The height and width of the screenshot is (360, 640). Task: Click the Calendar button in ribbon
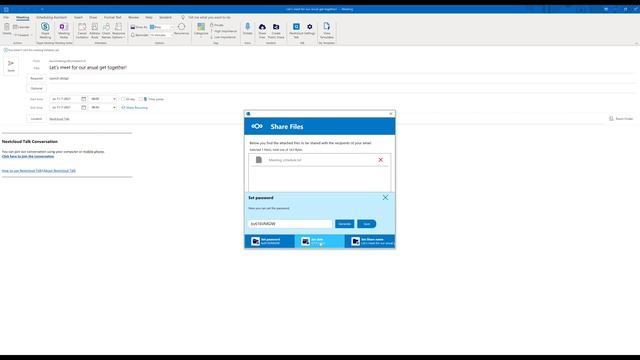point(22,27)
